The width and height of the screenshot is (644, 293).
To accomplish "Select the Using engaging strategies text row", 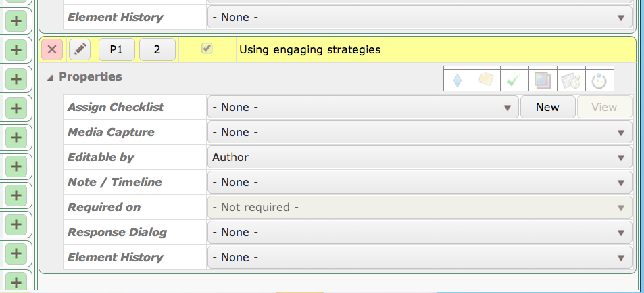I will click(x=435, y=50).
